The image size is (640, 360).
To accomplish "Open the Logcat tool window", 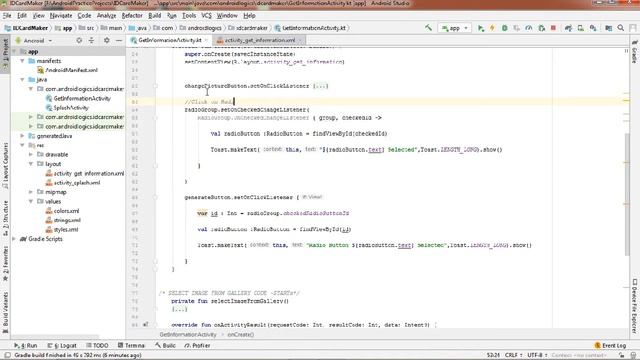I will [x=62, y=345].
